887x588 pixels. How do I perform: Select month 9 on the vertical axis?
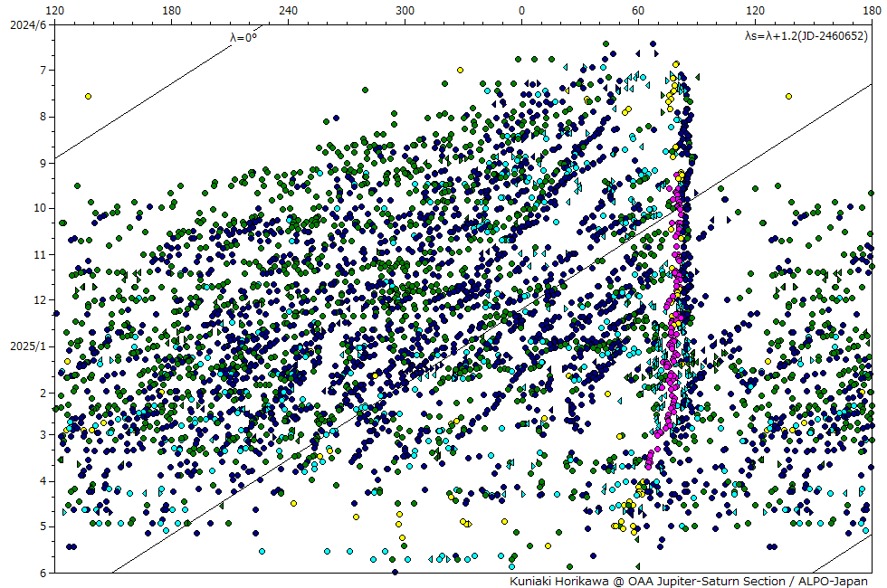pyautogui.click(x=42, y=162)
